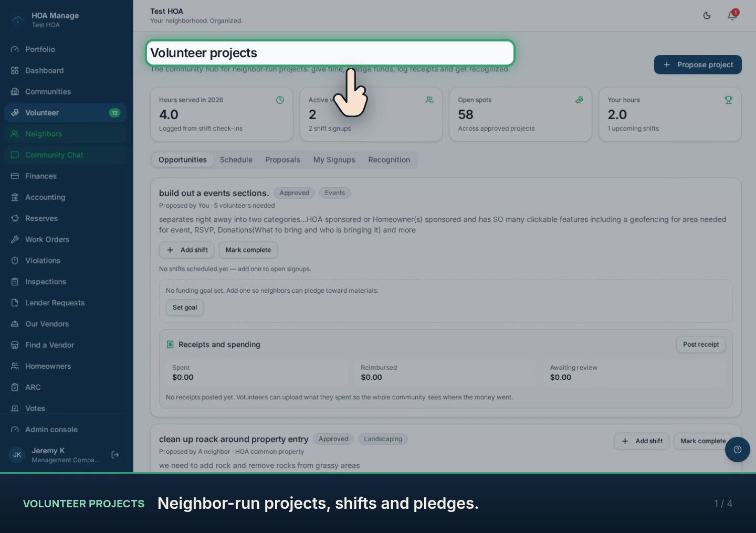
Task: Open the Proposals tab
Action: pyautogui.click(x=282, y=160)
